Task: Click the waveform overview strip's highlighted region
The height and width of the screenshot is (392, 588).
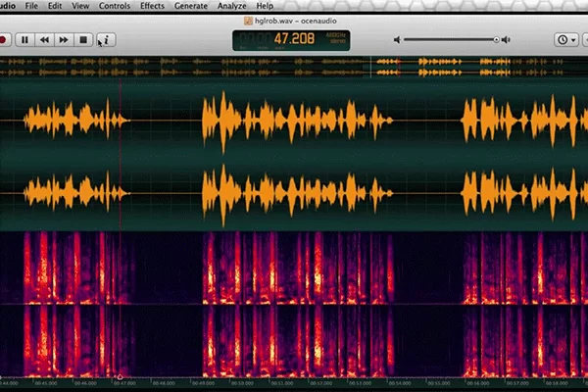Action: click(465, 67)
